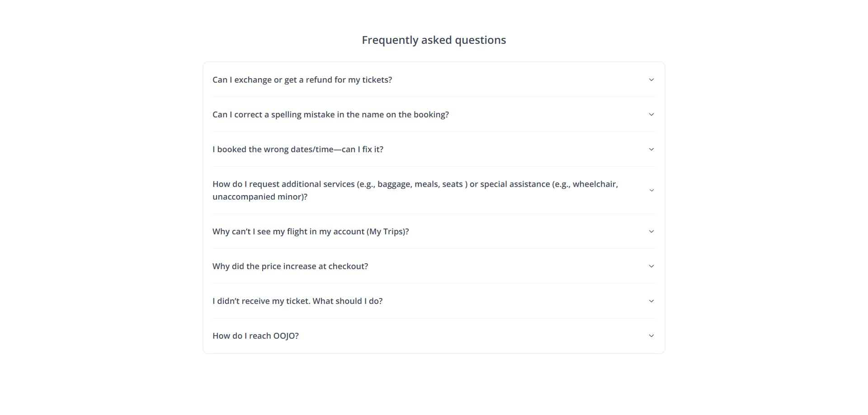Click chevron for wrong dates/time question
Screen dimensions: 868x415
point(651,149)
